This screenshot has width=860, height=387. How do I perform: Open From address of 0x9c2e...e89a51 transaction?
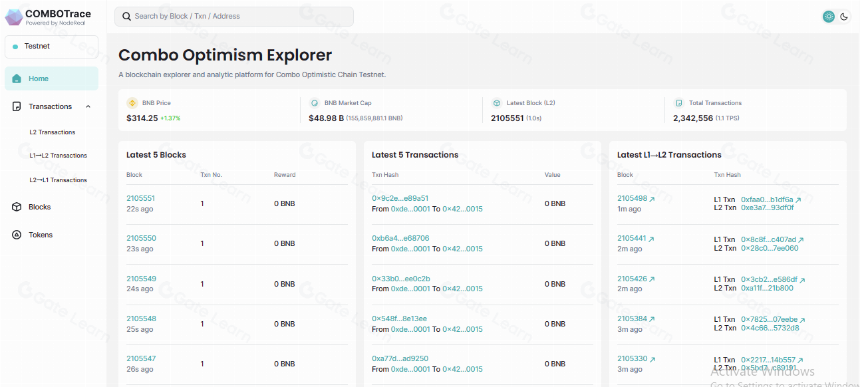point(410,209)
